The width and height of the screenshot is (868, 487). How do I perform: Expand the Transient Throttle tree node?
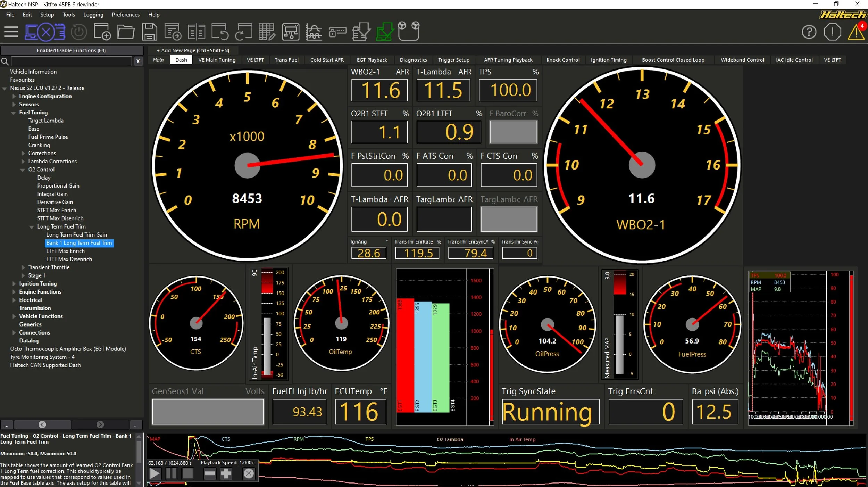tap(23, 267)
